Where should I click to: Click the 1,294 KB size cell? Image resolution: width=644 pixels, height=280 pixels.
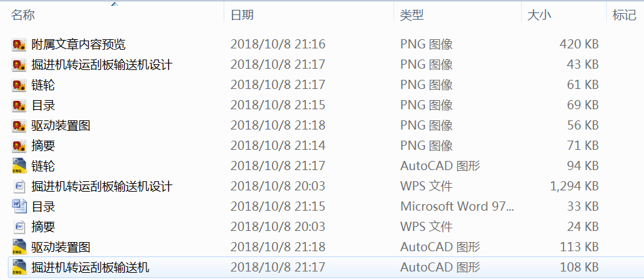click(574, 186)
